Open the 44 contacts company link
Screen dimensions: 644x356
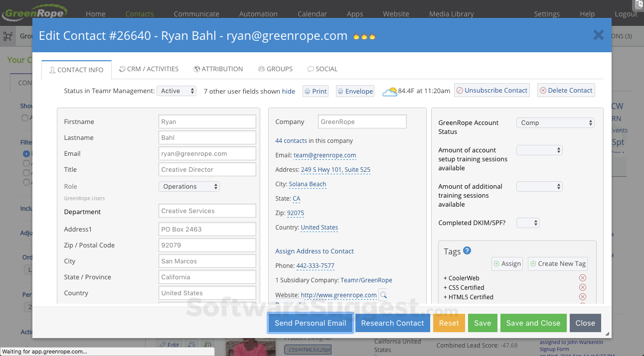(291, 141)
